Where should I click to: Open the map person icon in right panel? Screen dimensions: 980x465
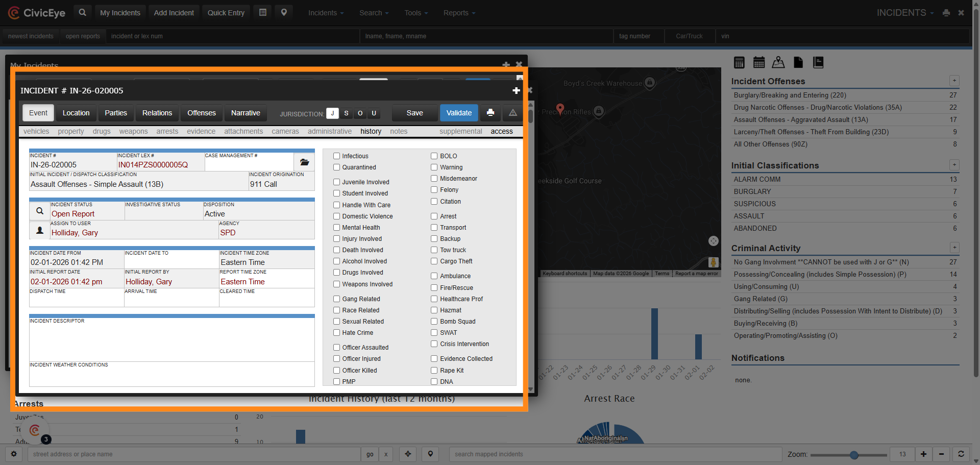click(778, 62)
